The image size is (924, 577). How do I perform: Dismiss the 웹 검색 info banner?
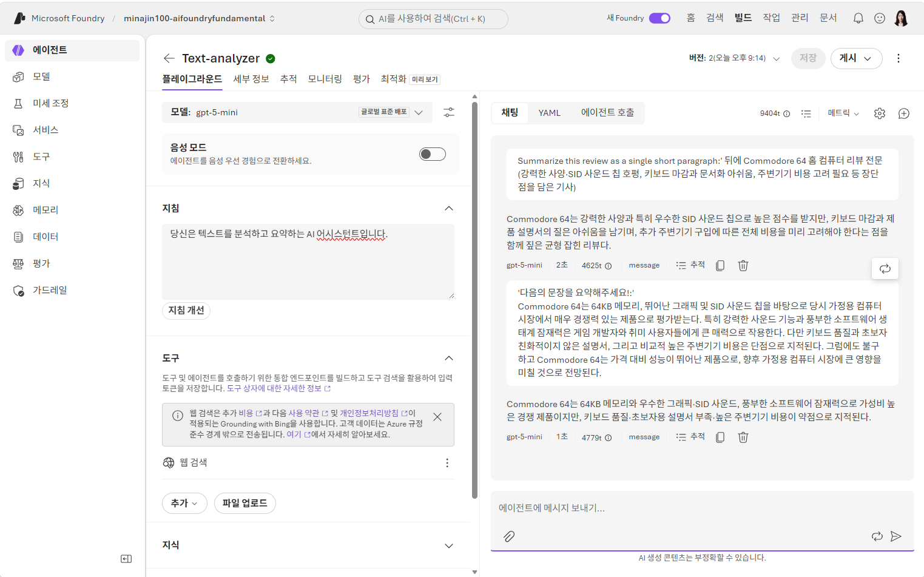click(437, 417)
